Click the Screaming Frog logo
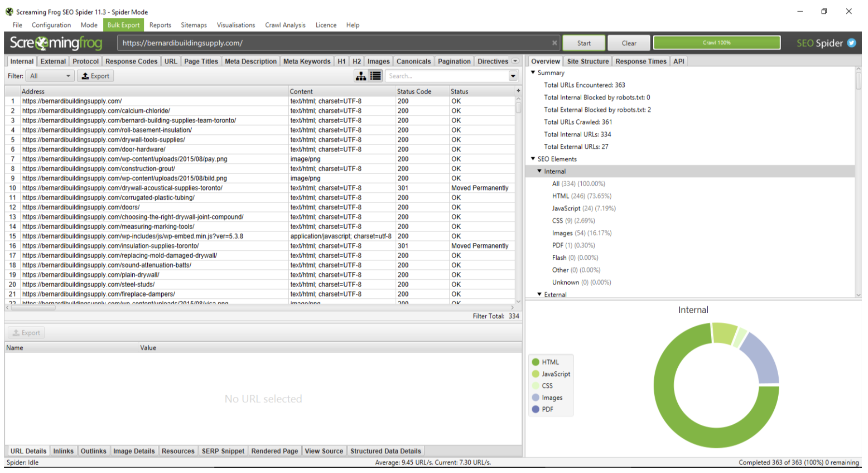This screenshot has height=473, width=868. point(56,43)
